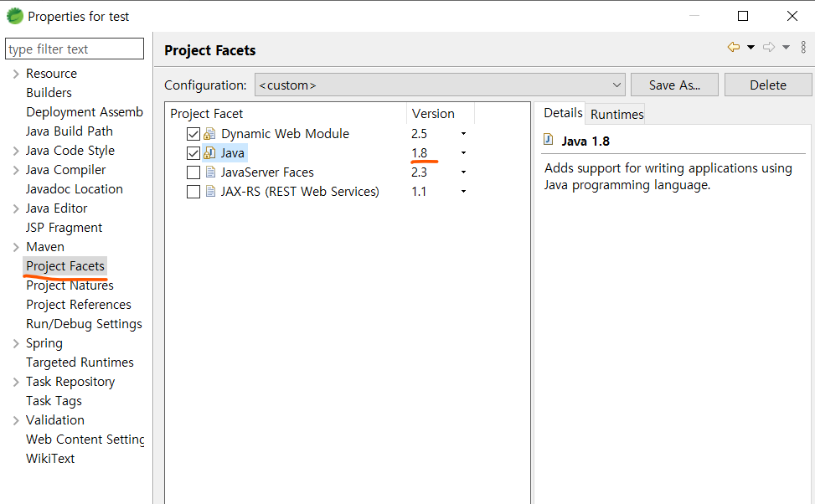Open the three-dot view menu
Screen dimensions: 815x504
pos(803,47)
